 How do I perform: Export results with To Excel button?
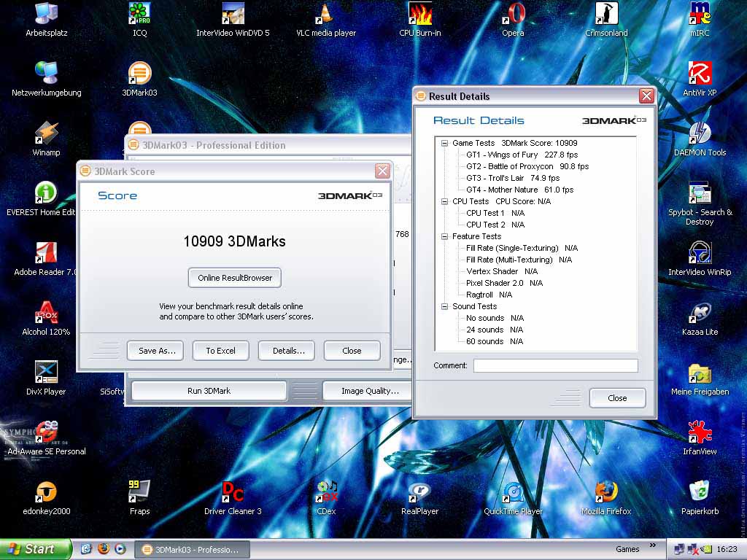tap(220, 351)
